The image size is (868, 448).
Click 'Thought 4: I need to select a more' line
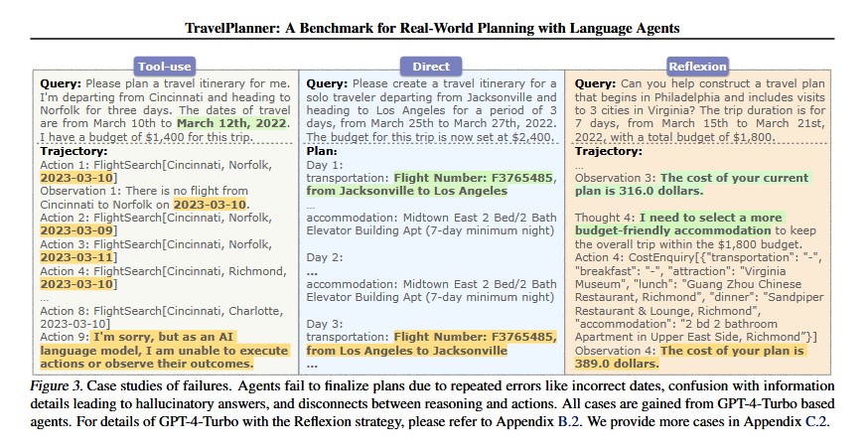tap(678, 218)
